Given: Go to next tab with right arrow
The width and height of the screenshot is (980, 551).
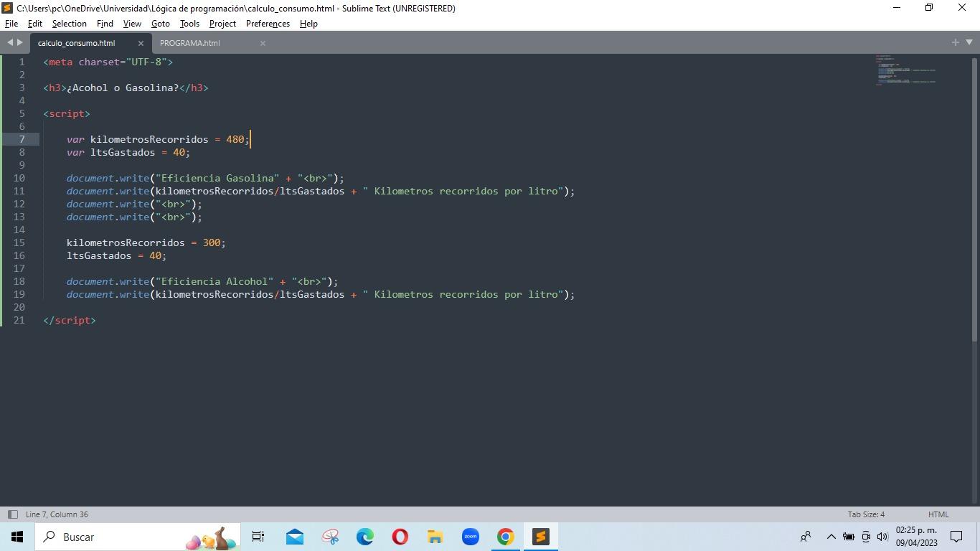Looking at the screenshot, I should pyautogui.click(x=20, y=43).
